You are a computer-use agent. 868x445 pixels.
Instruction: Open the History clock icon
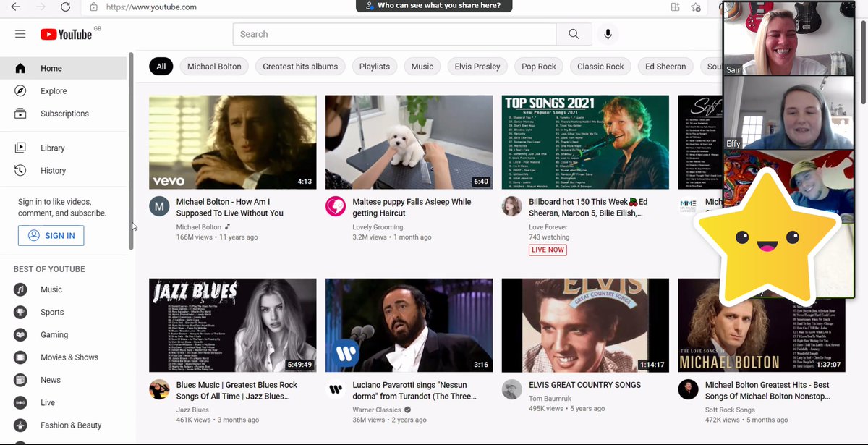coord(20,171)
